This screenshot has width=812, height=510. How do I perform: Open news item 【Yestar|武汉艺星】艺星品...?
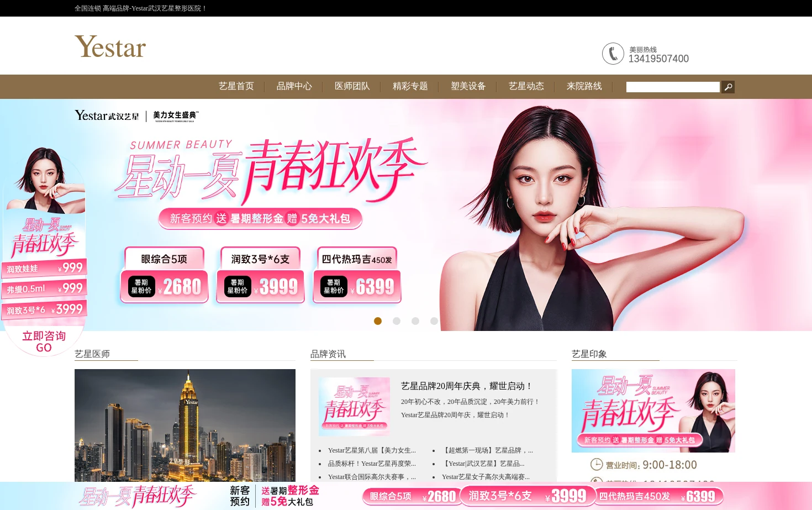483,464
